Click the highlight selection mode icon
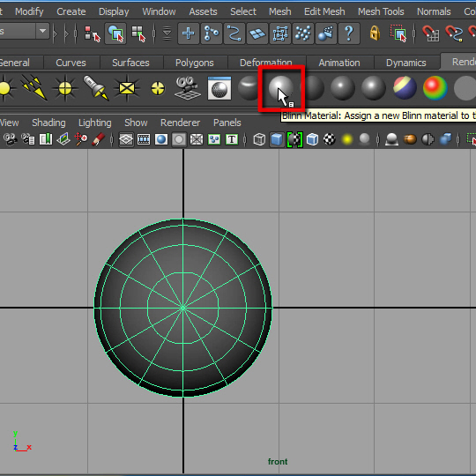476x476 pixels. (x=398, y=33)
